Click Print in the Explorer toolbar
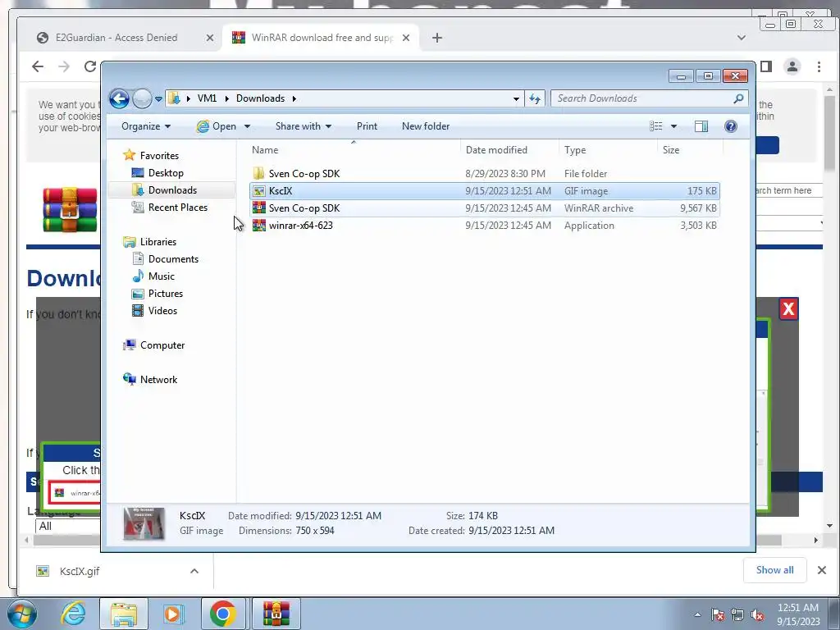Screen dimensions: 840x630 367,126
